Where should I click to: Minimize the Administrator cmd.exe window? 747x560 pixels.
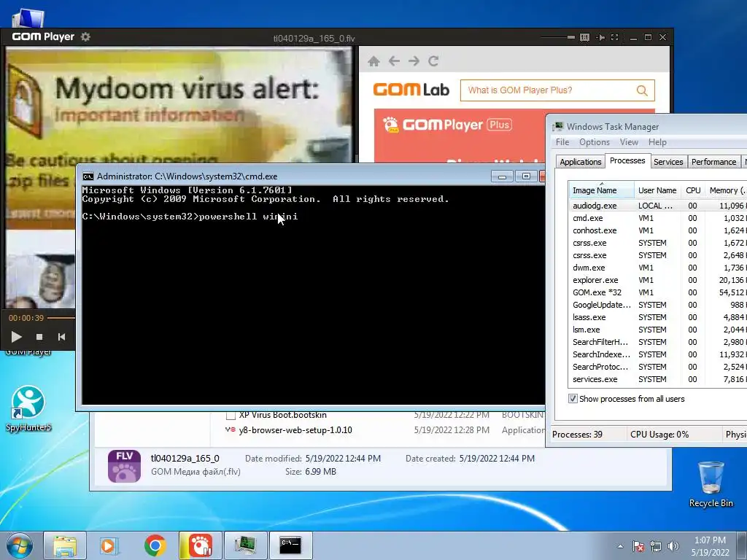point(502,176)
